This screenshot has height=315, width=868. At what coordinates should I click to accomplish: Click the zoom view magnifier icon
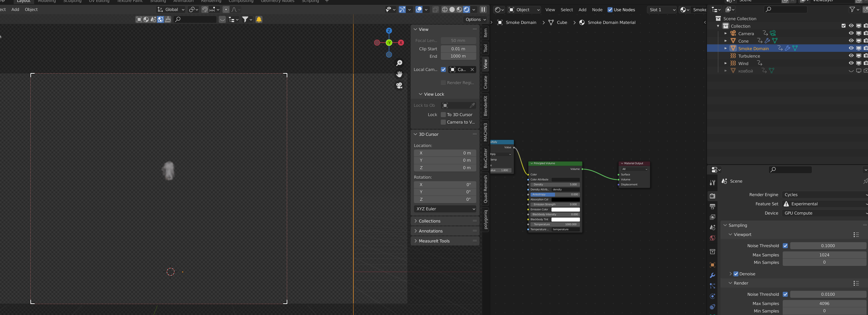click(399, 63)
